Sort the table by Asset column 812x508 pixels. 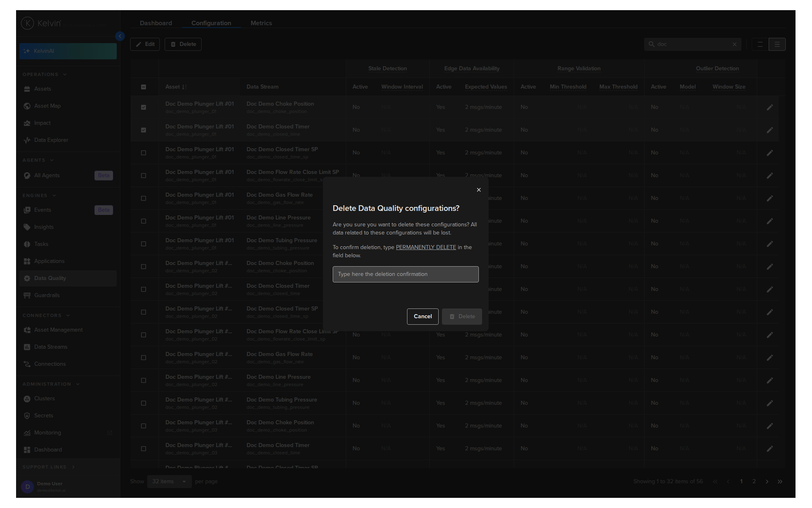pyautogui.click(x=176, y=87)
